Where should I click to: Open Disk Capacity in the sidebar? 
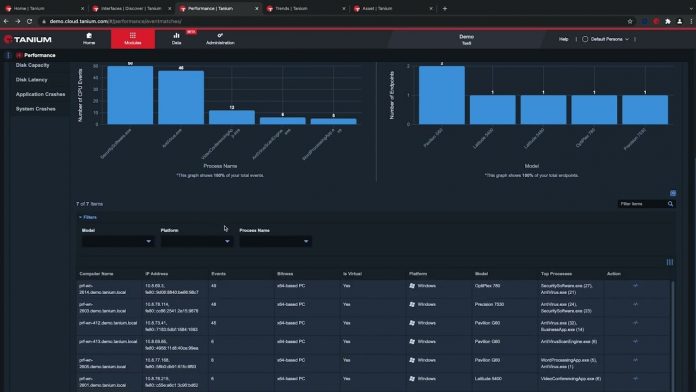pos(32,65)
